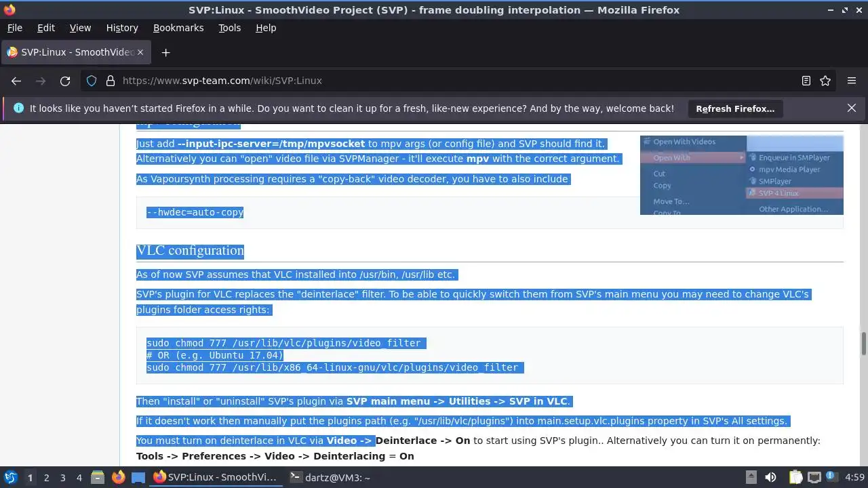The height and width of the screenshot is (488, 868).
Task: Open the Bookmarks menu
Action: click(x=178, y=28)
